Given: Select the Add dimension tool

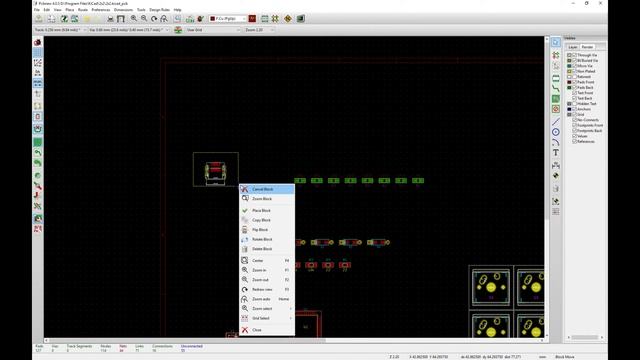Looking at the screenshot, I should (x=556, y=165).
